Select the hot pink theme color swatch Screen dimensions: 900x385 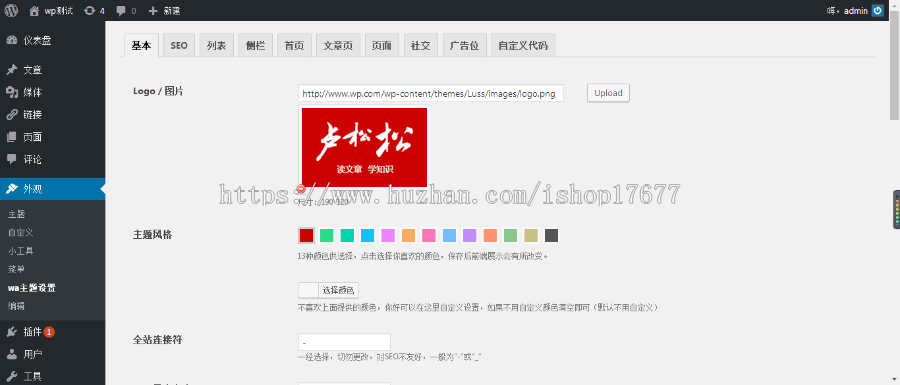point(429,235)
